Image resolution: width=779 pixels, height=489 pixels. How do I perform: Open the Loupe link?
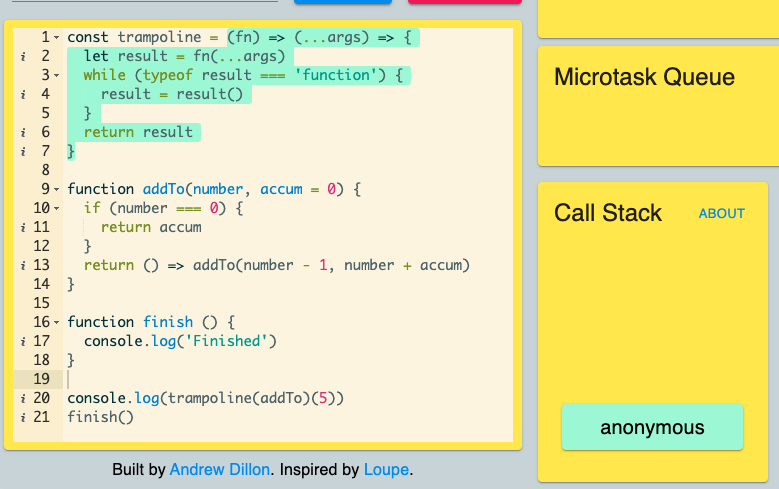(387, 470)
